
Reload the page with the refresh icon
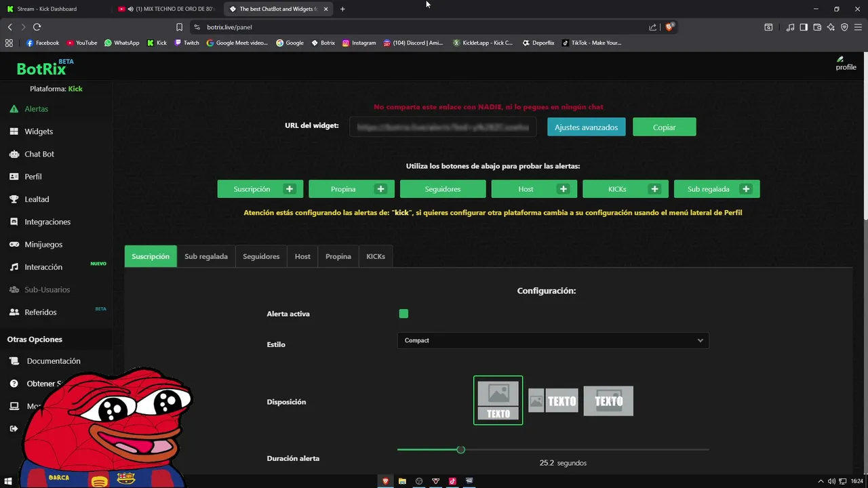click(x=37, y=27)
